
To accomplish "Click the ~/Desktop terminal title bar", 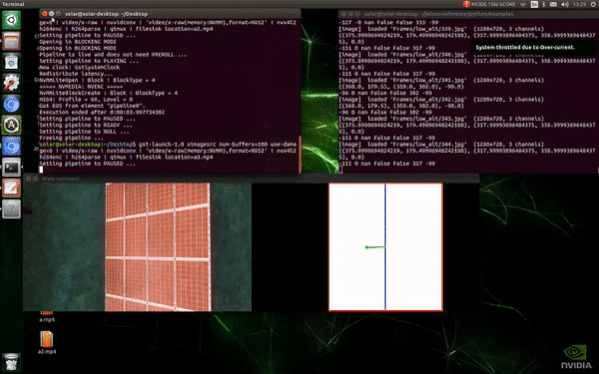I will point(170,14).
